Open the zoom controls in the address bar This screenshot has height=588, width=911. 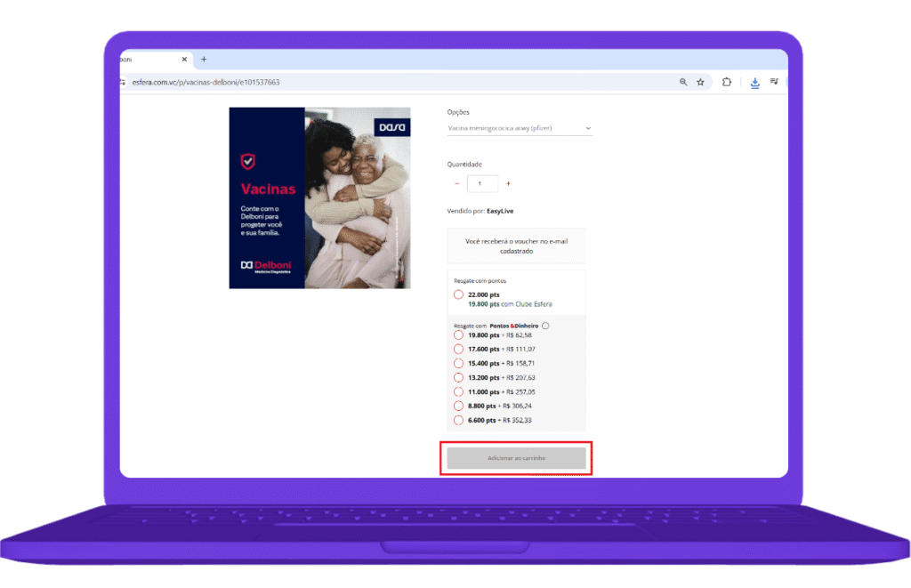[681, 82]
